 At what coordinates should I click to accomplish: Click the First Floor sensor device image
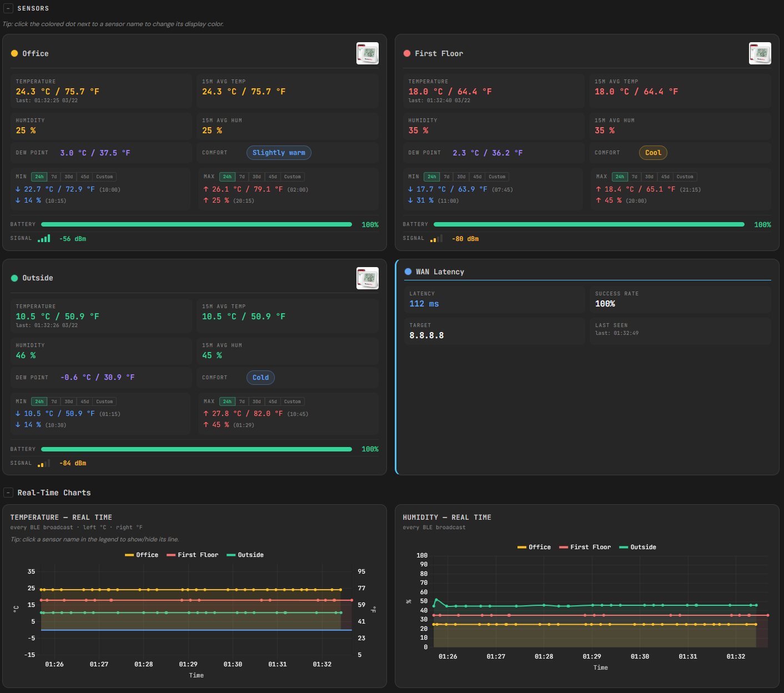pyautogui.click(x=760, y=53)
